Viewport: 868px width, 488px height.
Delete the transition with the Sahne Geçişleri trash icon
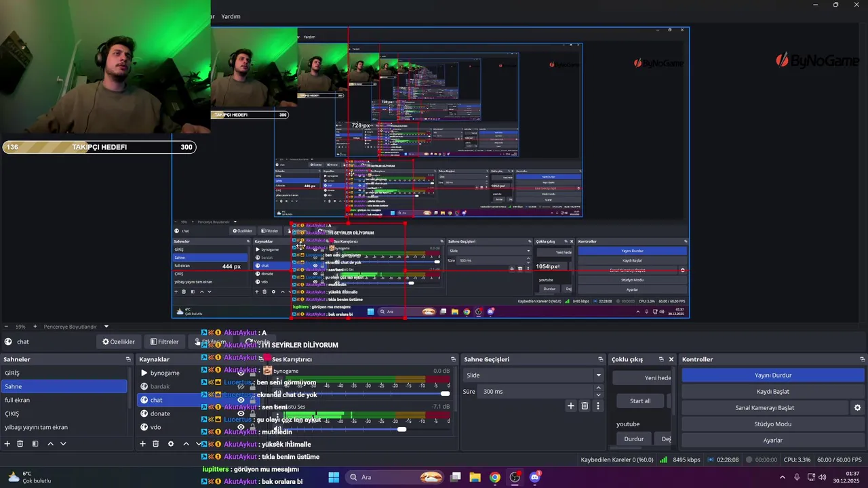(585, 406)
